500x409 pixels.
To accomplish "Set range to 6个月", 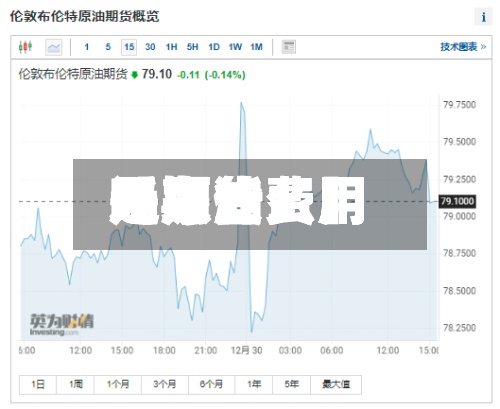I will pos(212,385).
